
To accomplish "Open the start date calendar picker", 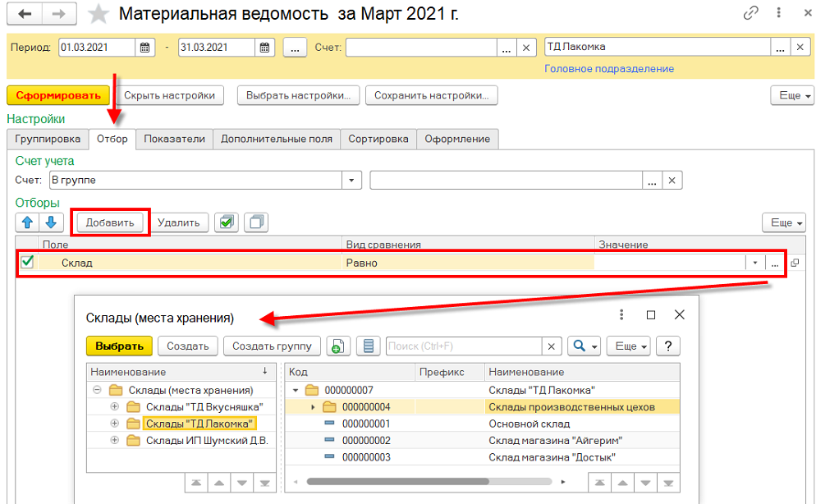I will coord(145,48).
